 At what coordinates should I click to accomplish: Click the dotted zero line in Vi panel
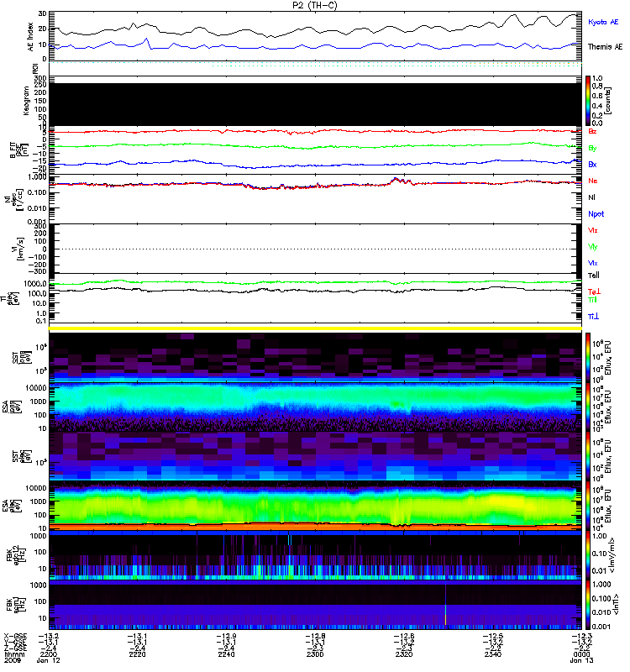(x=315, y=249)
